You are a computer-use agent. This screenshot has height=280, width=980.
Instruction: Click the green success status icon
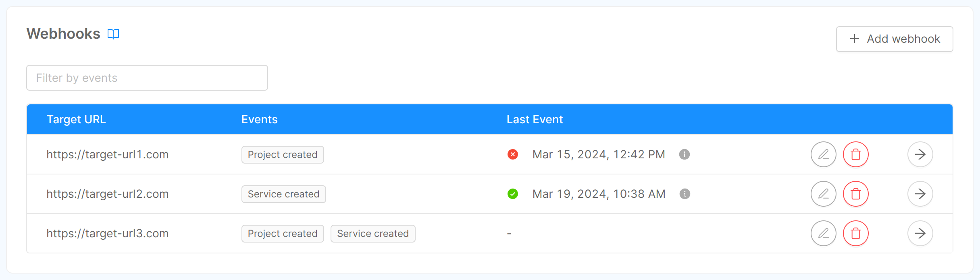tap(512, 194)
